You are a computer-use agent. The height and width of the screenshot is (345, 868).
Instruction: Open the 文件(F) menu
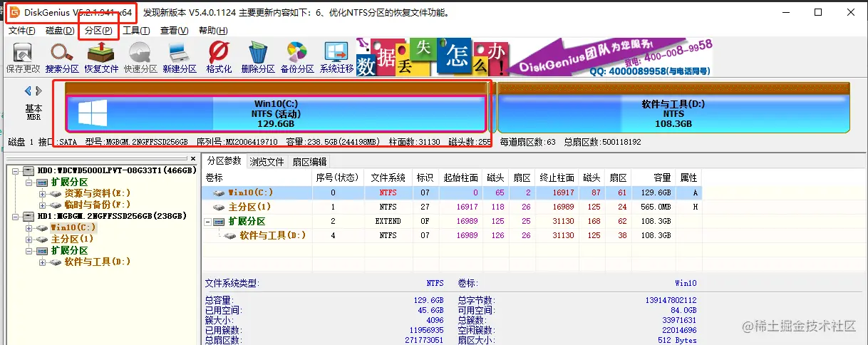[x=22, y=31]
